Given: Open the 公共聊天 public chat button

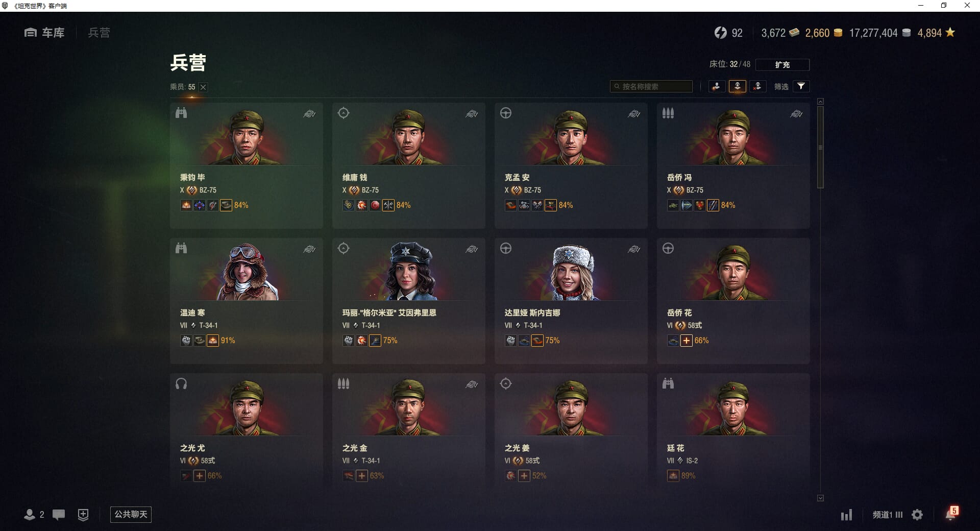Looking at the screenshot, I should (x=131, y=514).
